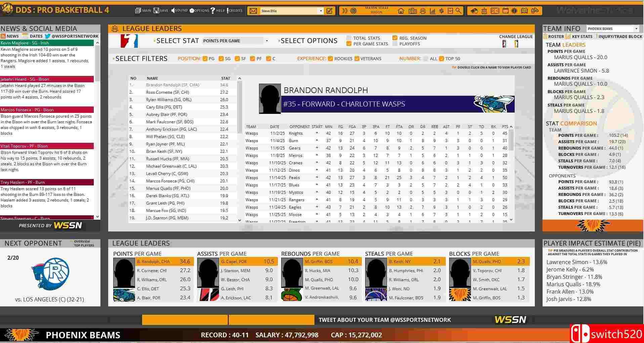Select the ALL radio button under NUMBER
The width and height of the screenshot is (644, 343).
pos(425,58)
